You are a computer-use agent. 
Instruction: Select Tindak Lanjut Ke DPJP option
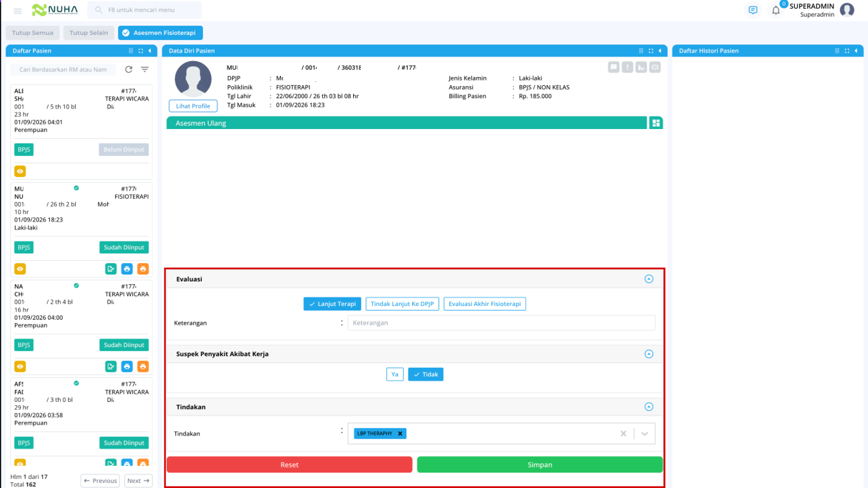[x=402, y=304]
